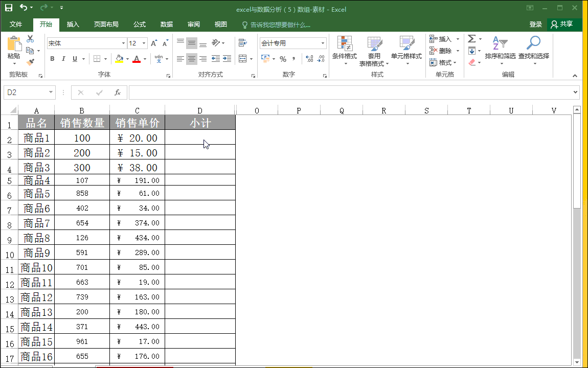Open font color dropdown arrow

[145, 59]
